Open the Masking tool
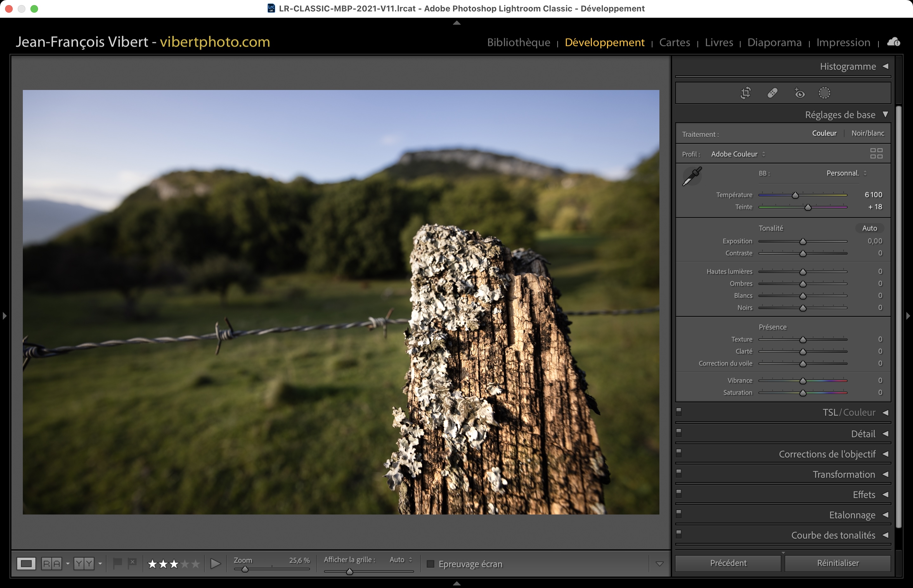This screenshot has width=913, height=588. [x=824, y=93]
